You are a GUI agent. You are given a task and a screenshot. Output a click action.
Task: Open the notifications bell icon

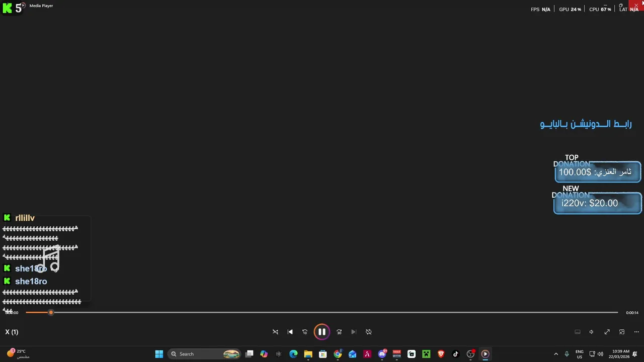tap(635, 354)
